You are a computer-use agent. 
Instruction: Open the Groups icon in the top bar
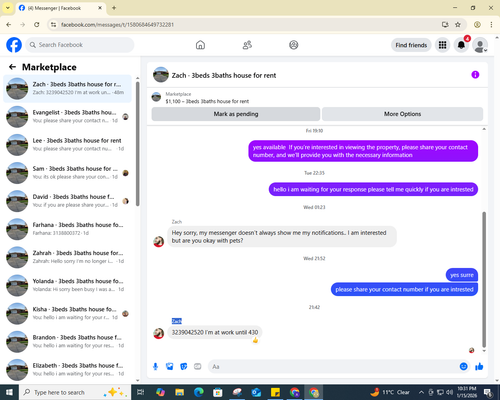(294, 45)
